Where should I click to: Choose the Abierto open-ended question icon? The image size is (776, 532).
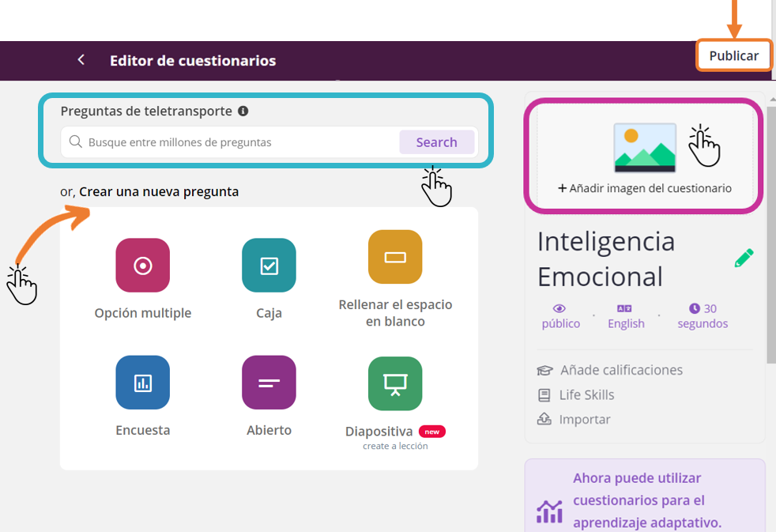[x=269, y=383]
